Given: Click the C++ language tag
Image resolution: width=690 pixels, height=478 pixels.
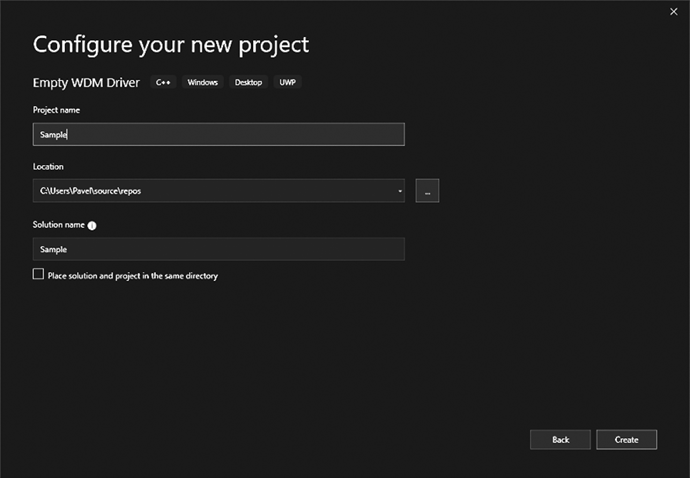Looking at the screenshot, I should (164, 82).
